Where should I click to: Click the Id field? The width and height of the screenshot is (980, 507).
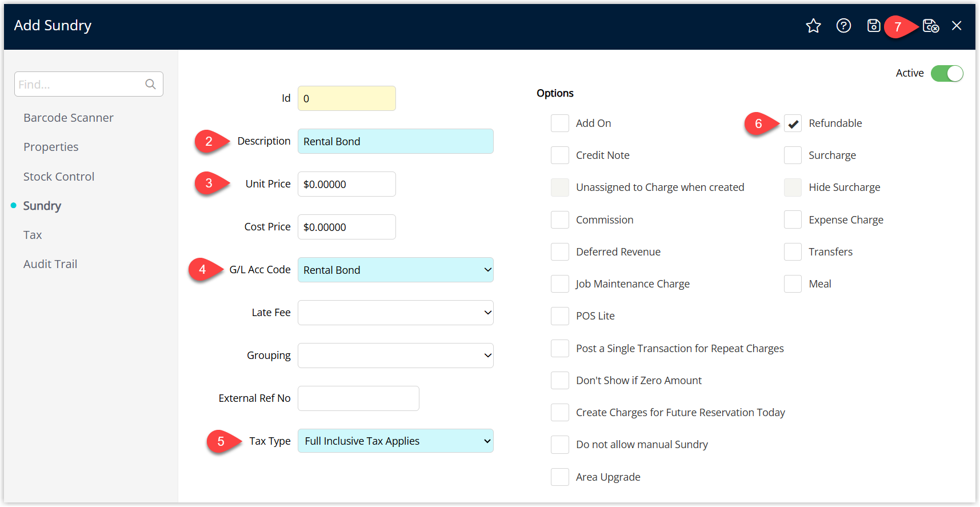347,98
